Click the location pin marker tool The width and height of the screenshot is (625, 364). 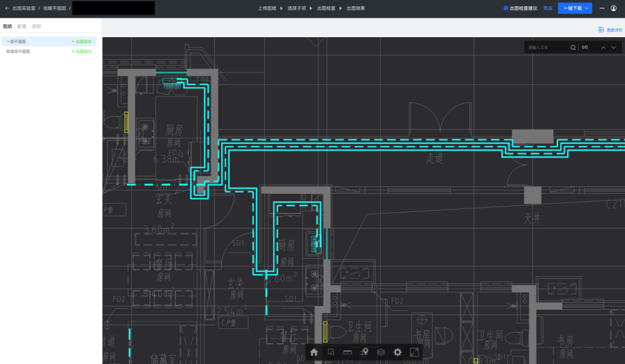tap(365, 352)
